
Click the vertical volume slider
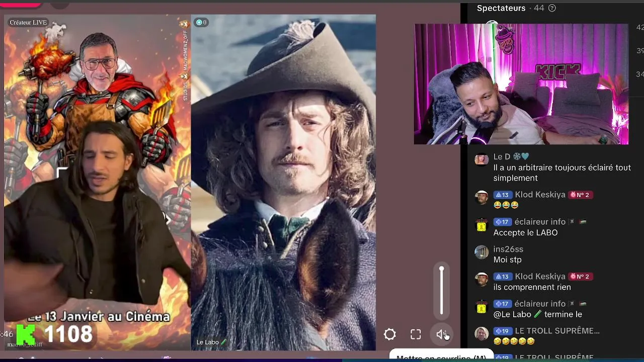[x=442, y=291]
